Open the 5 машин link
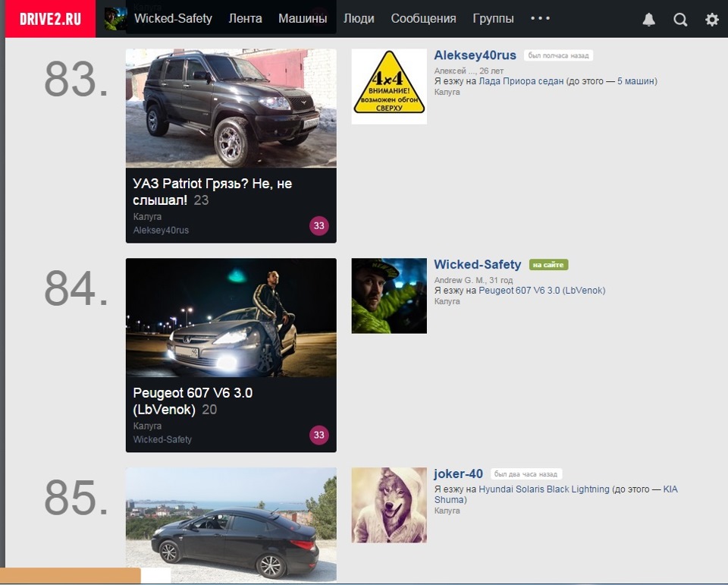Viewport: 728px width, 585px height. click(x=635, y=81)
